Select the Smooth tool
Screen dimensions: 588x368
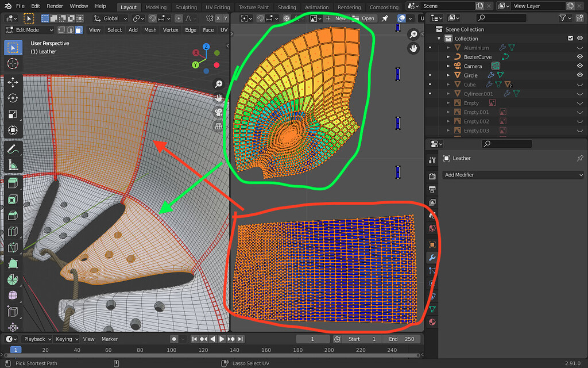coord(13,296)
